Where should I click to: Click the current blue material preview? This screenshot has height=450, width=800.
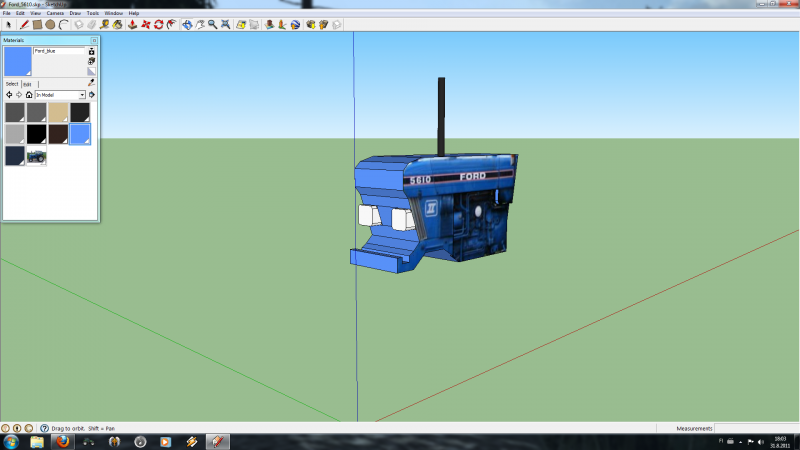coord(18,62)
